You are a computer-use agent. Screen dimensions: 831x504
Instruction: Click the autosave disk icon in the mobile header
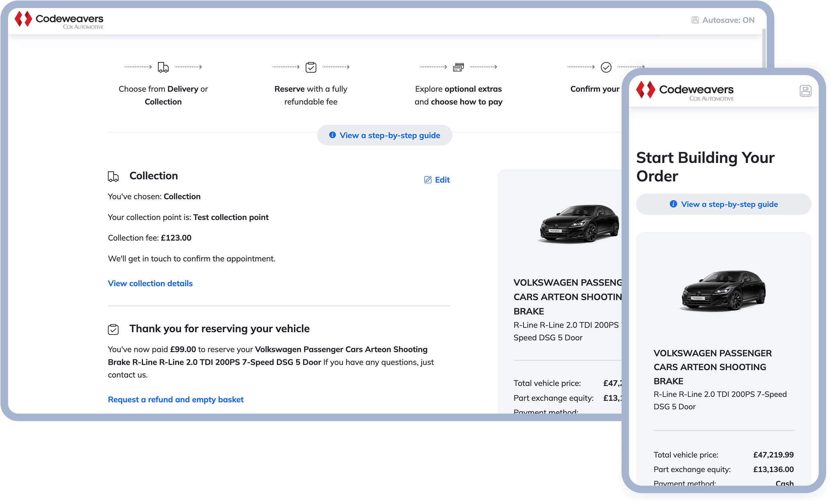(x=805, y=91)
